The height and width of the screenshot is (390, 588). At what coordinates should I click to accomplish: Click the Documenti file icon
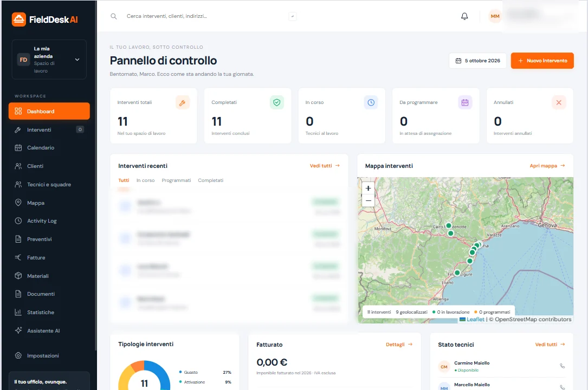[x=18, y=294]
